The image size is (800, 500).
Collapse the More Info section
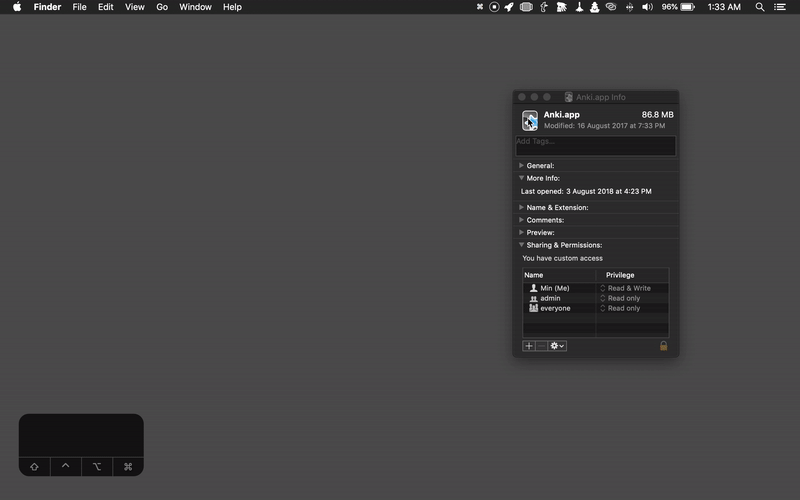point(522,178)
